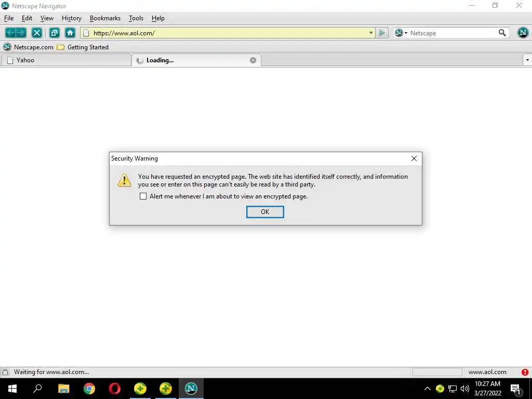Click the status bar lock icon
This screenshot has height=399, width=532.
pyautogui.click(x=5, y=372)
